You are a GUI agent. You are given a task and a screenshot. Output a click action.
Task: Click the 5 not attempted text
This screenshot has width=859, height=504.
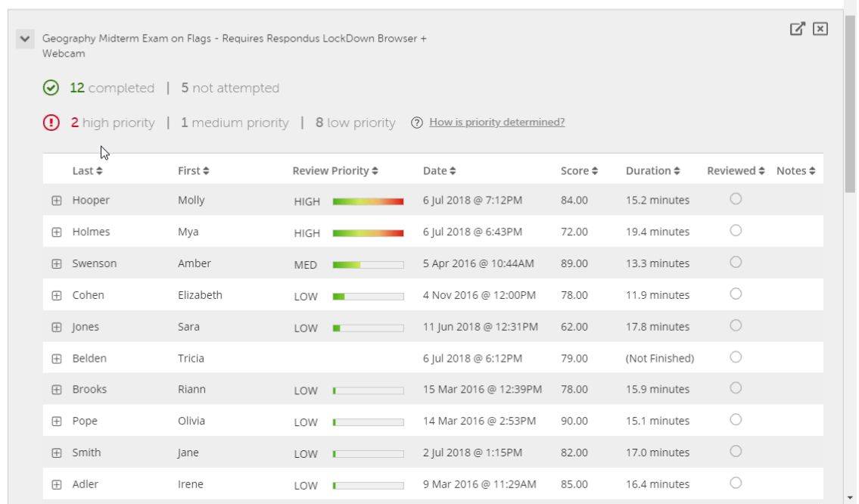(x=230, y=89)
